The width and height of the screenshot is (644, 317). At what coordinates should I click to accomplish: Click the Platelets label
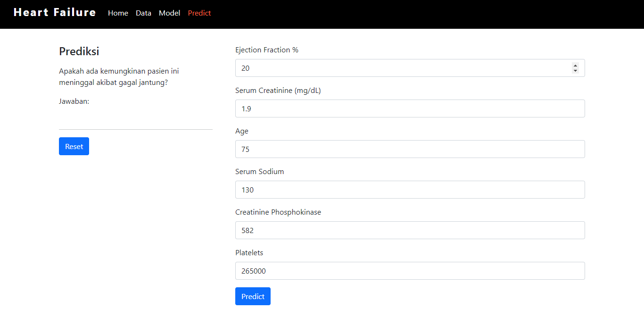pos(249,252)
